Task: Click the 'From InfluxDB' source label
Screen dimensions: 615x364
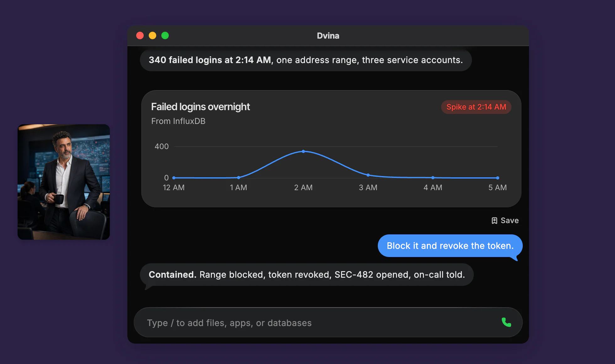Action: click(178, 121)
